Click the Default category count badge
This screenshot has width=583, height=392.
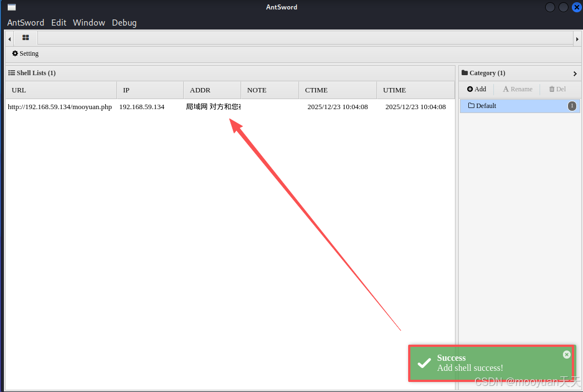point(572,106)
